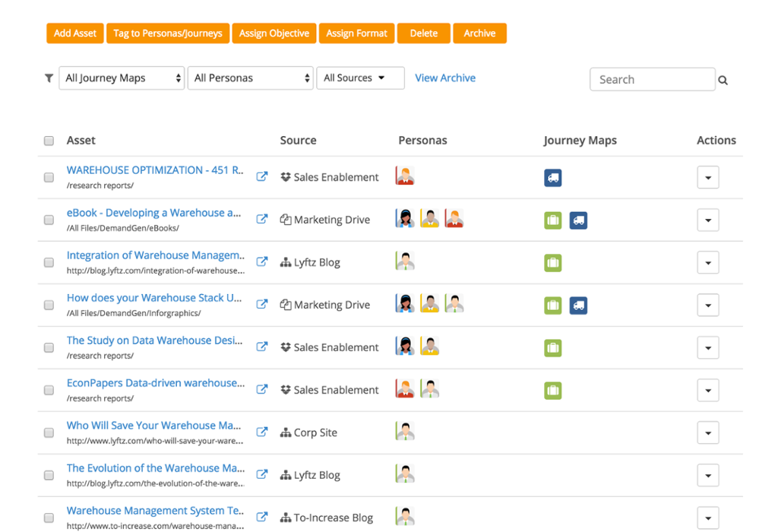The image size is (778, 532).
Task: Check the eBook Developing a Warehouse row checkbox
Action: coord(49,220)
